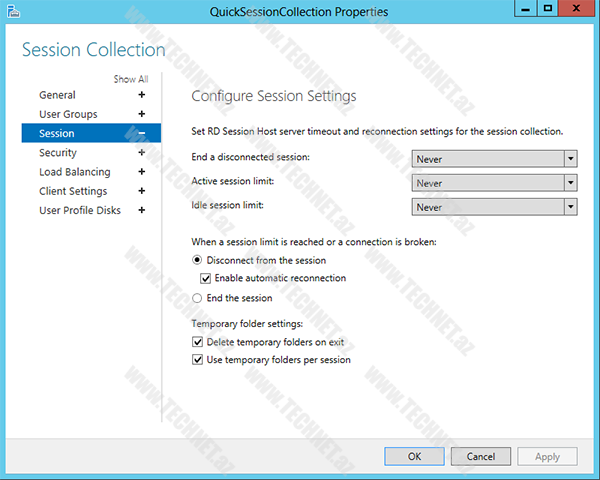Click the Cancel button
The height and width of the screenshot is (480, 600).
(480, 456)
